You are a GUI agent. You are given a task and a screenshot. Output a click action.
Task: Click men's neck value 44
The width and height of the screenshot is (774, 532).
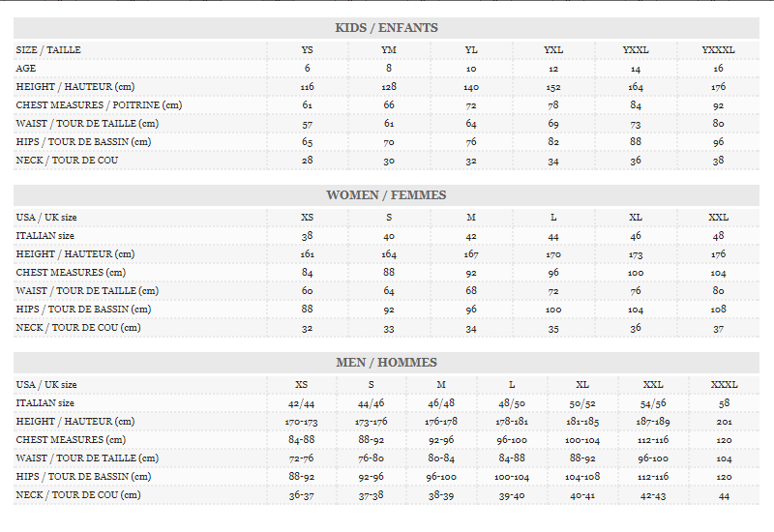[724, 496]
